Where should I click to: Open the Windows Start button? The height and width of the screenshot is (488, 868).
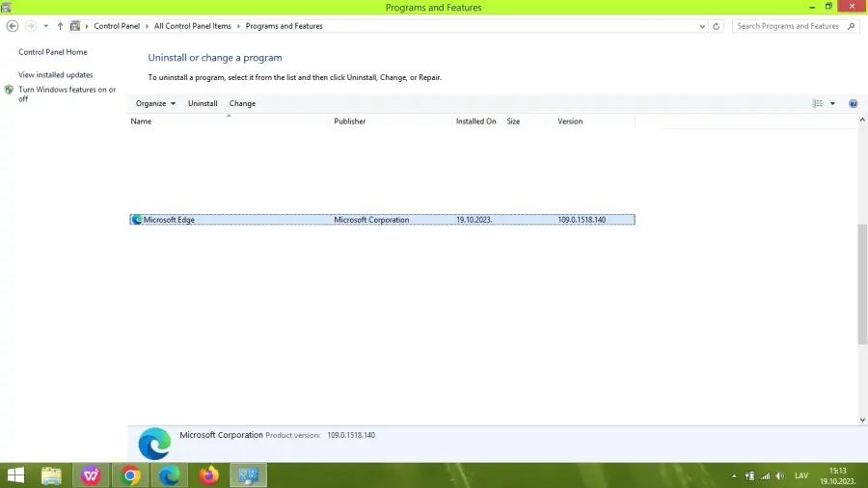(x=15, y=475)
